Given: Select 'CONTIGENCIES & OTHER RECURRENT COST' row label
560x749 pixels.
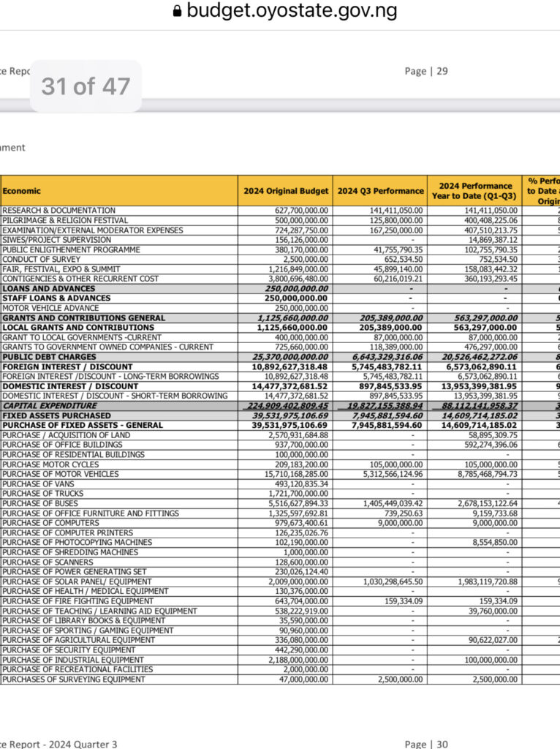Looking at the screenshot, I should click(80, 279).
